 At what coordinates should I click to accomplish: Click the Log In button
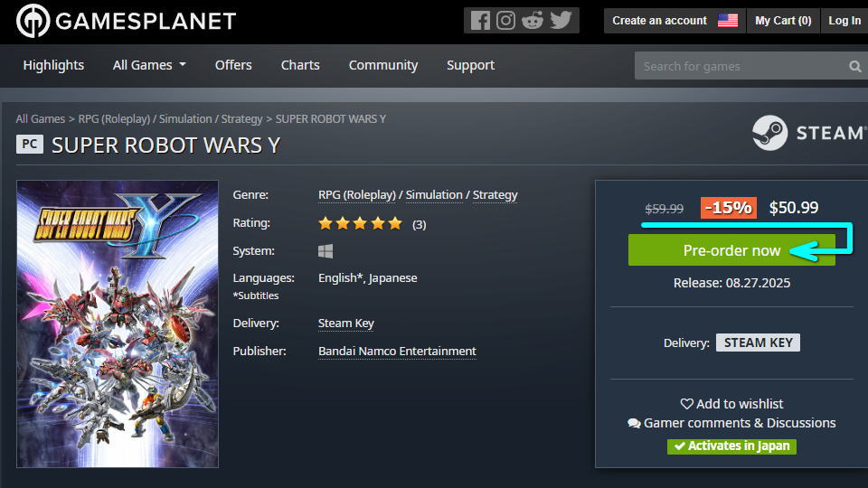click(x=844, y=20)
